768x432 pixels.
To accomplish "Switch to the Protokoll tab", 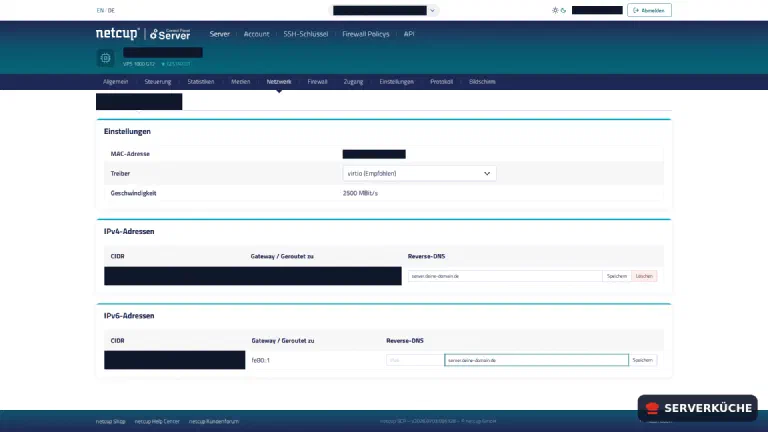I will (441, 82).
